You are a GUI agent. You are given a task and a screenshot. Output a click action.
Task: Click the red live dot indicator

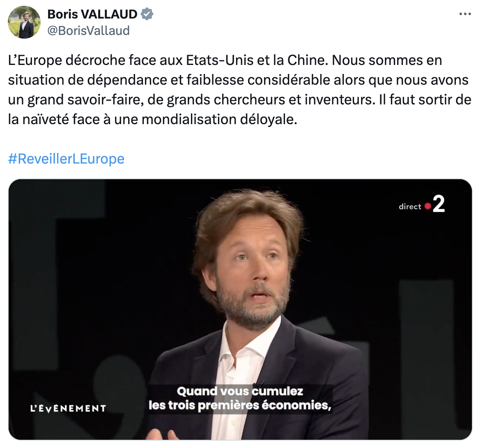428,206
